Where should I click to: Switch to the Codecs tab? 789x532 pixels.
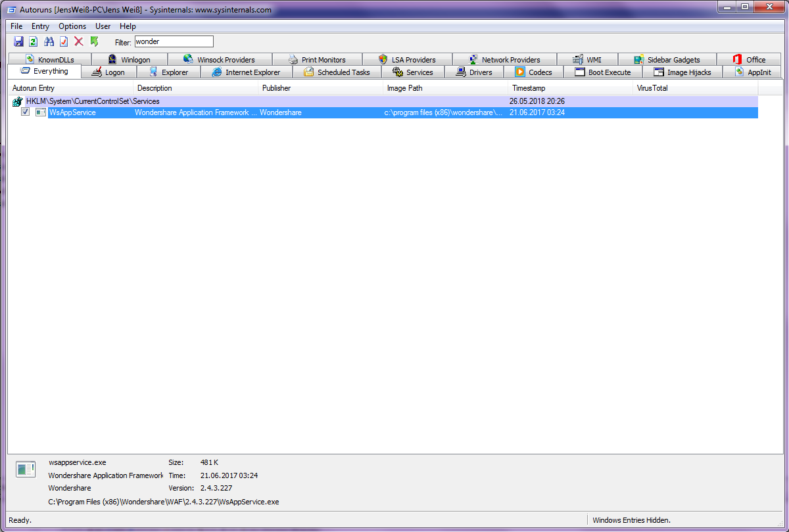click(x=533, y=72)
